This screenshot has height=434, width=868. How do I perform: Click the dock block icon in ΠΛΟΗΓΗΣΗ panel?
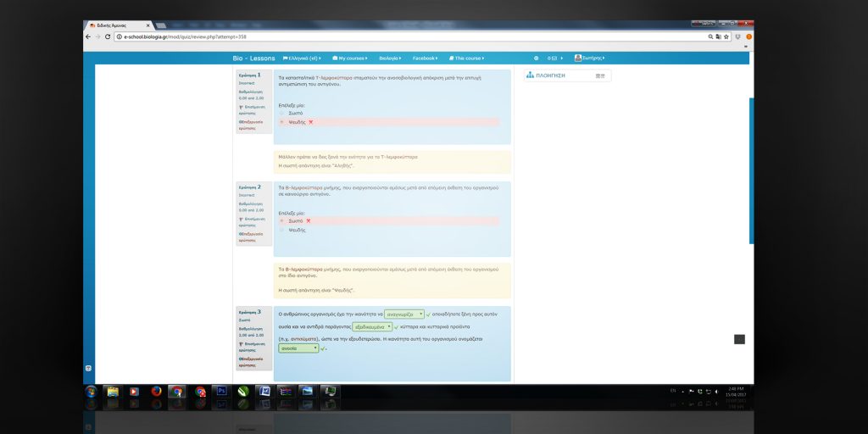[600, 75]
